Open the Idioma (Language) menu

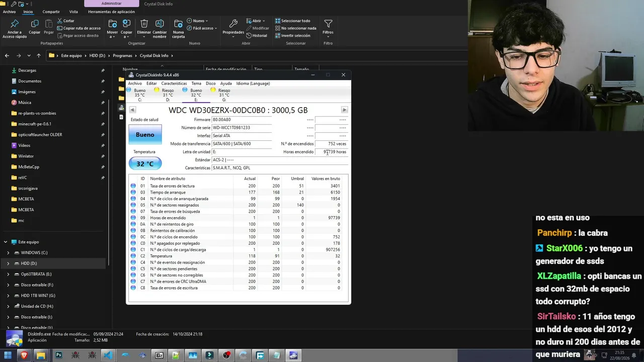point(253,83)
